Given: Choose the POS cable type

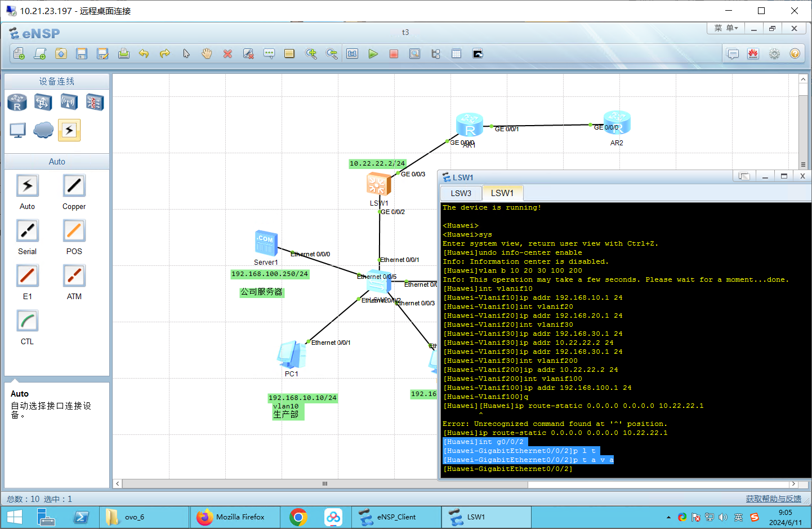Looking at the screenshot, I should tap(74, 231).
